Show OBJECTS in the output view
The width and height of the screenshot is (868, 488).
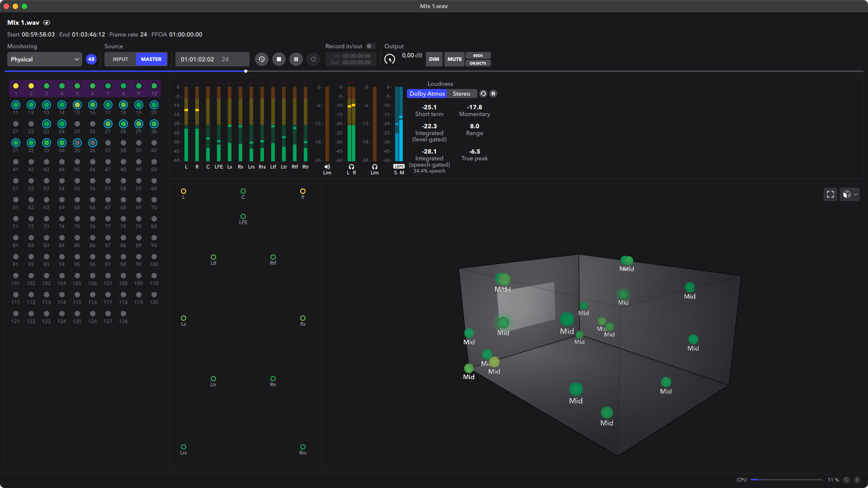point(478,63)
